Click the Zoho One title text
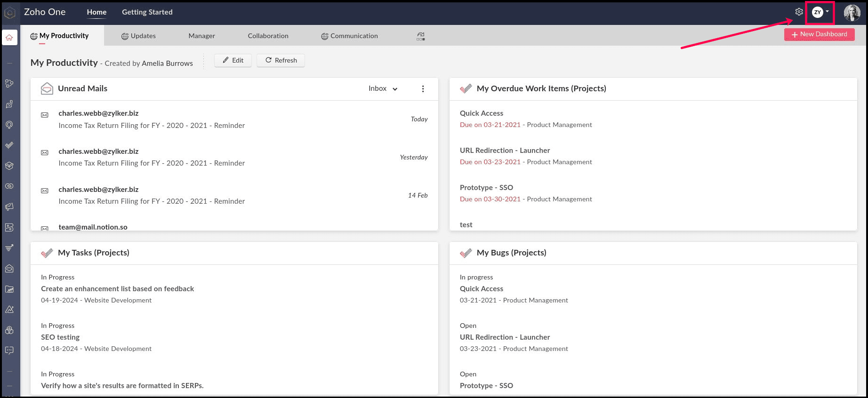Screen dimensions: 868x398 (x=45, y=12)
